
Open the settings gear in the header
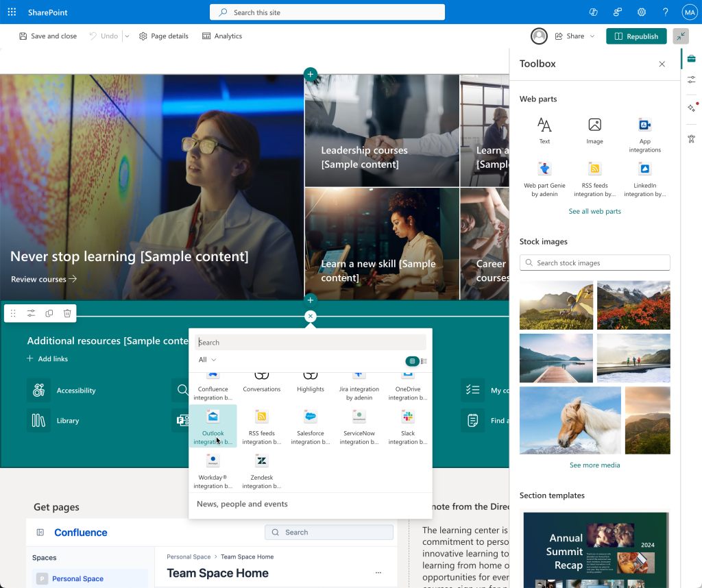tap(642, 12)
